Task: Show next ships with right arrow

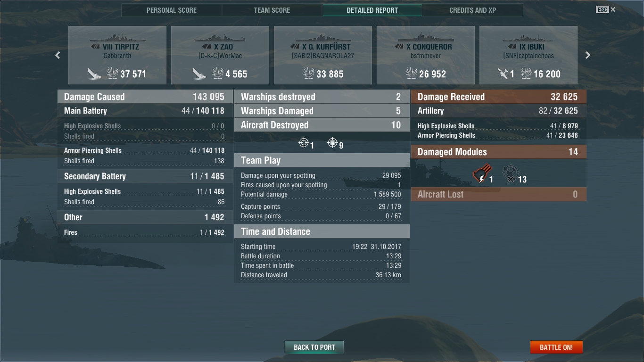Action: [587, 55]
